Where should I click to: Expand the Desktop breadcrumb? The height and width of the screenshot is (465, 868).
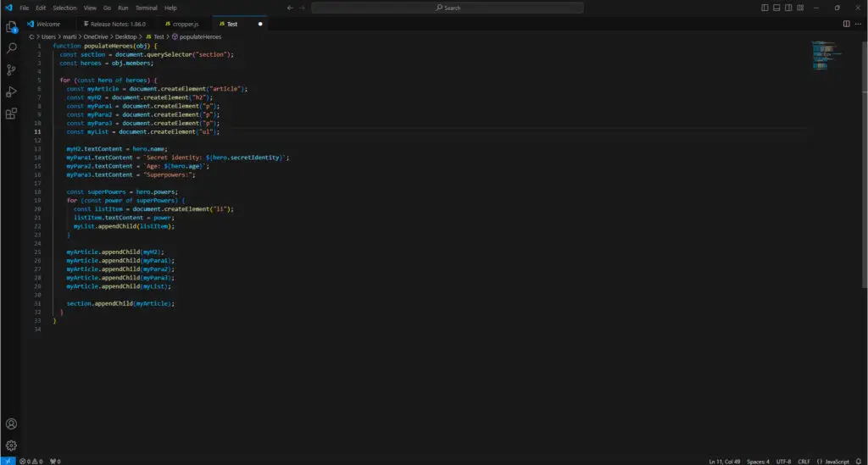[125, 36]
